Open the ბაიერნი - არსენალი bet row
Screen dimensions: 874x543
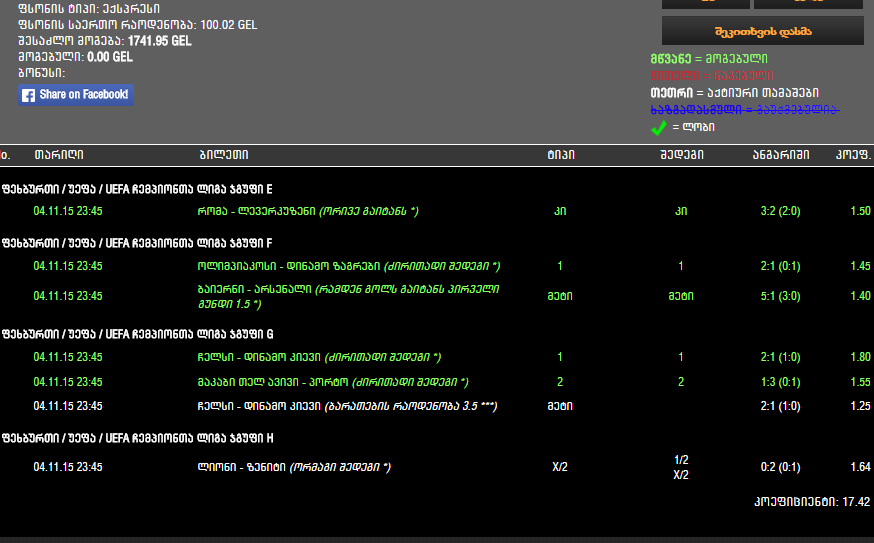[x=437, y=296]
